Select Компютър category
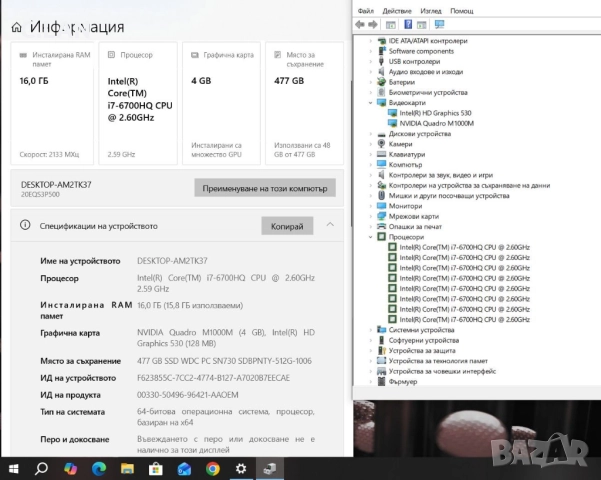601x480 pixels. [x=405, y=165]
